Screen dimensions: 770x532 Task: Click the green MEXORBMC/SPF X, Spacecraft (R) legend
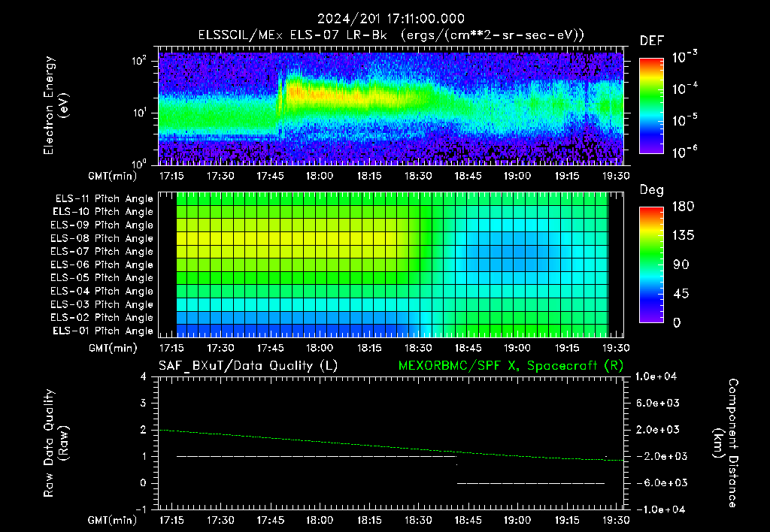tap(511, 366)
